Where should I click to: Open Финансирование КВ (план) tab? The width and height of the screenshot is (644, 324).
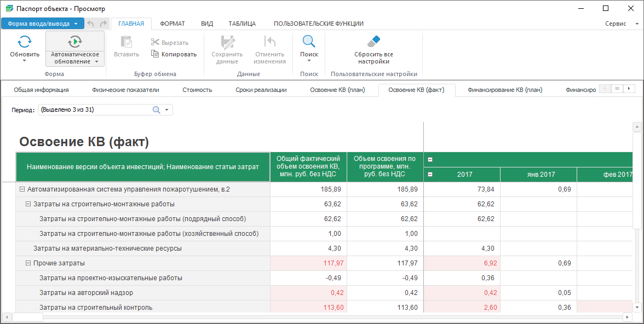pyautogui.click(x=505, y=90)
